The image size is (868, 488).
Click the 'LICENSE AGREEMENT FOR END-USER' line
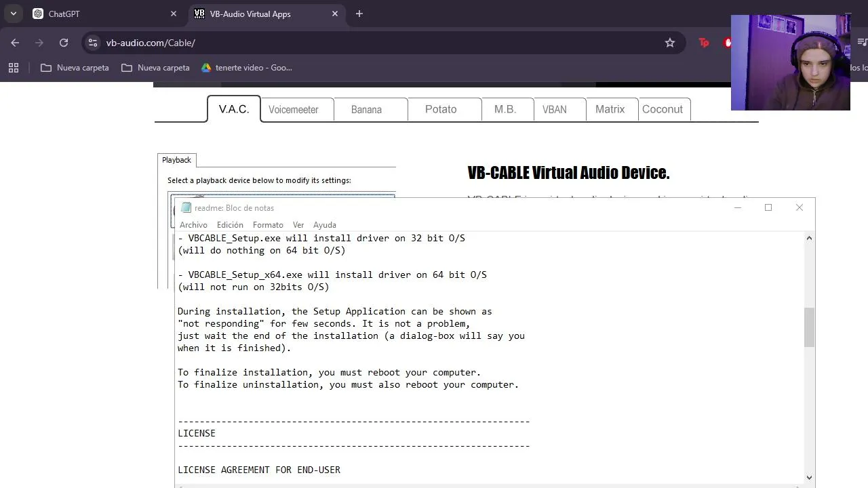pos(259,470)
